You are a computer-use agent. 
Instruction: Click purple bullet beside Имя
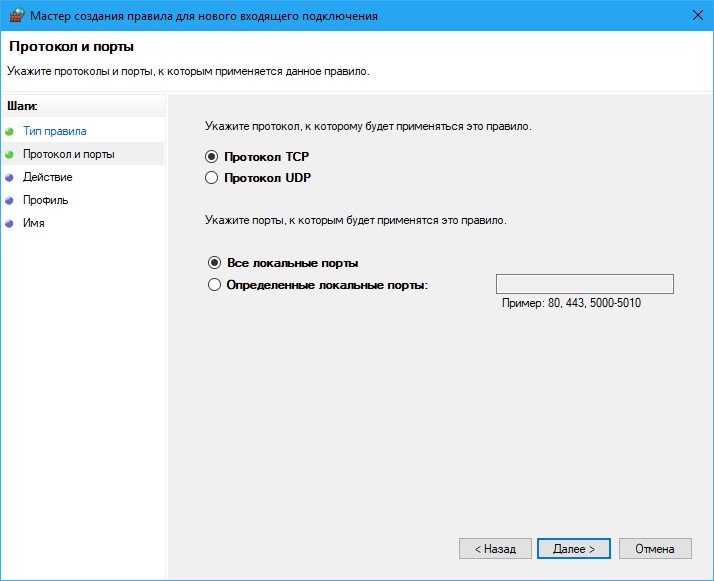click(x=9, y=224)
